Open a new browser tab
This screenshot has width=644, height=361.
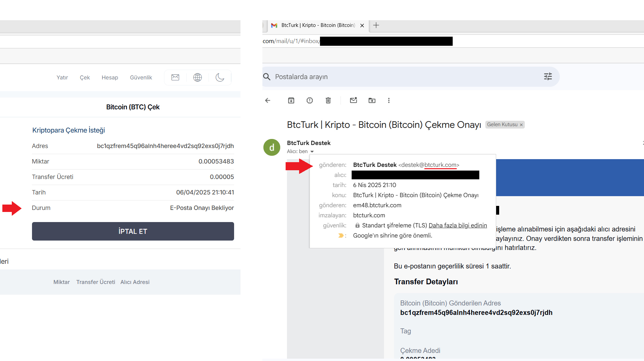[x=376, y=26]
